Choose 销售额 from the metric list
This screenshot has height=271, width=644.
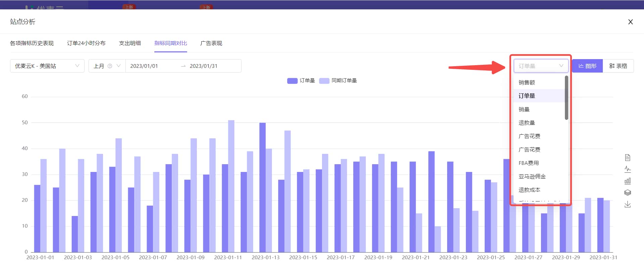tap(539, 82)
